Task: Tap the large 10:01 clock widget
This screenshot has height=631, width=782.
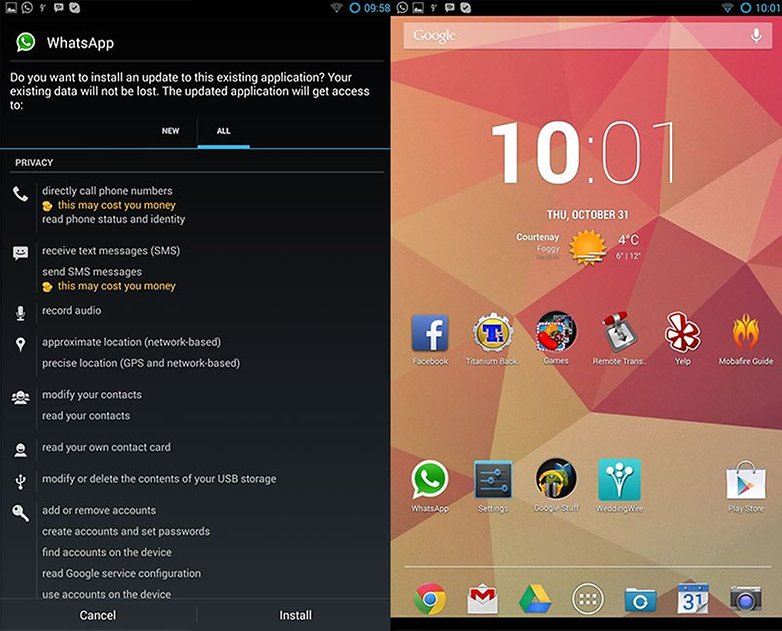Action: pyautogui.click(x=584, y=153)
